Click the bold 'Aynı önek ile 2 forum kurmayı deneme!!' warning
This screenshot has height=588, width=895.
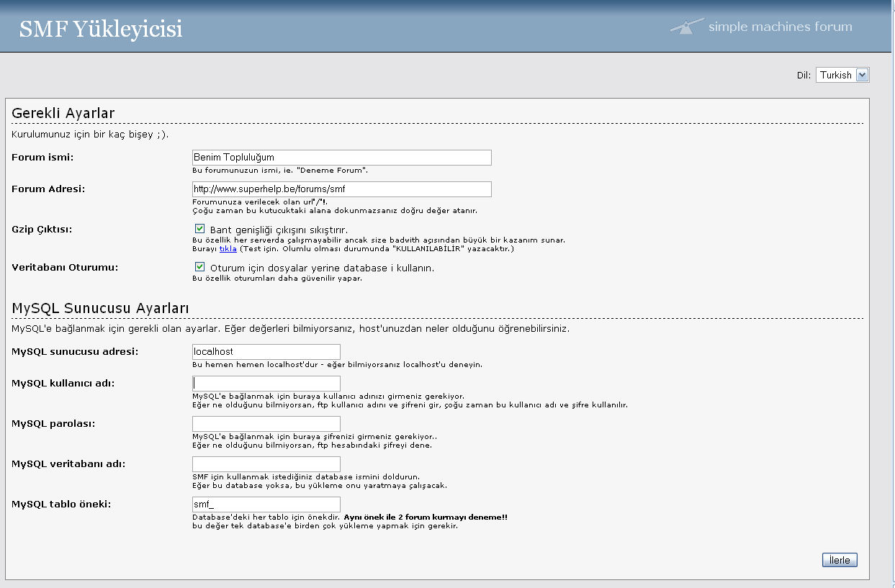[x=426, y=517]
